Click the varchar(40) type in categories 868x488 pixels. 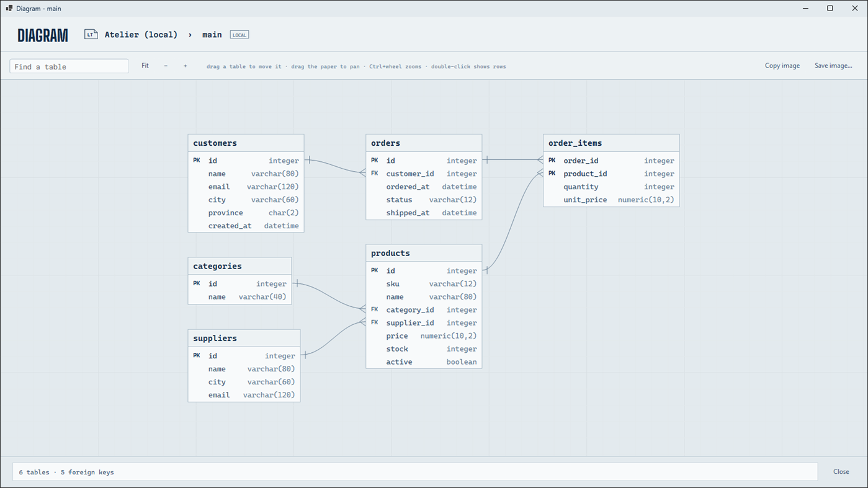[262, 297]
